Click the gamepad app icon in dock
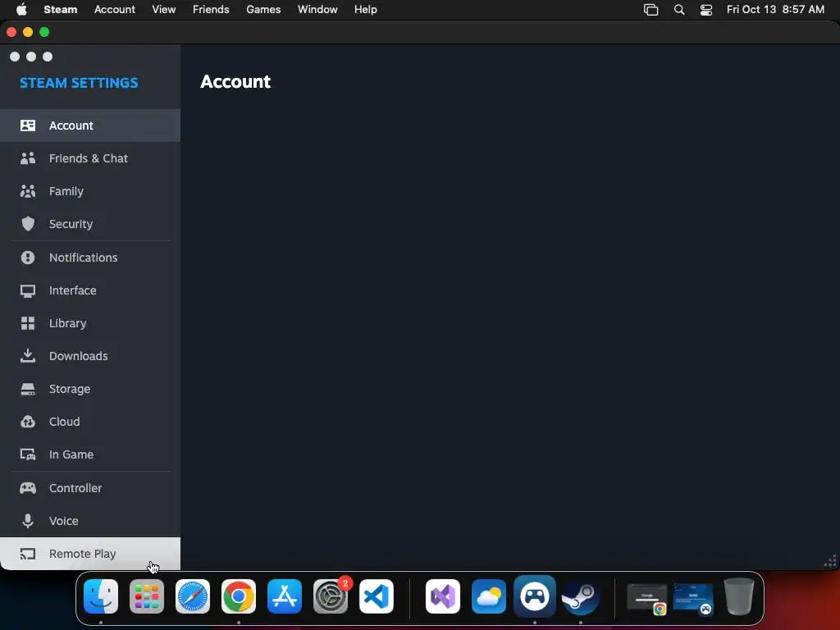 coord(535,596)
